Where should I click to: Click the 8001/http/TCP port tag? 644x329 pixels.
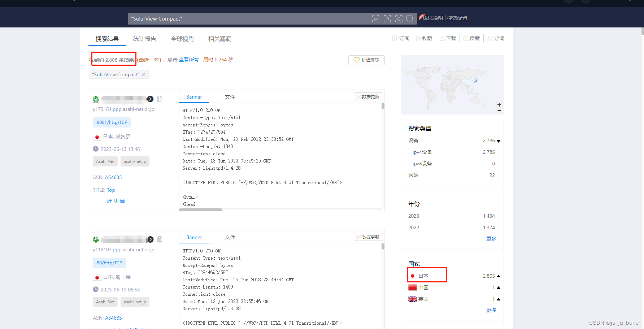112,122
